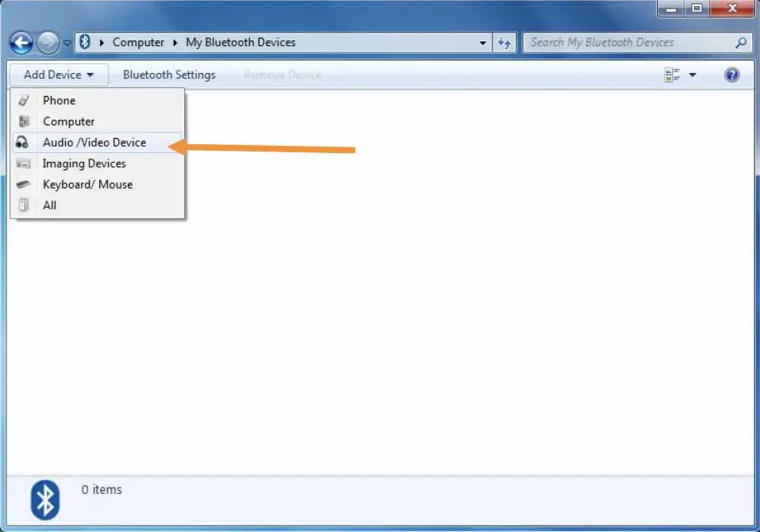760x532 pixels.
Task: Click the 0 items status text
Action: tap(102, 489)
